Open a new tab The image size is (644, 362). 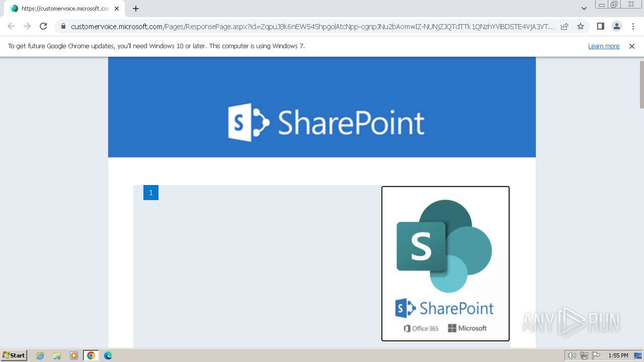coord(136,9)
